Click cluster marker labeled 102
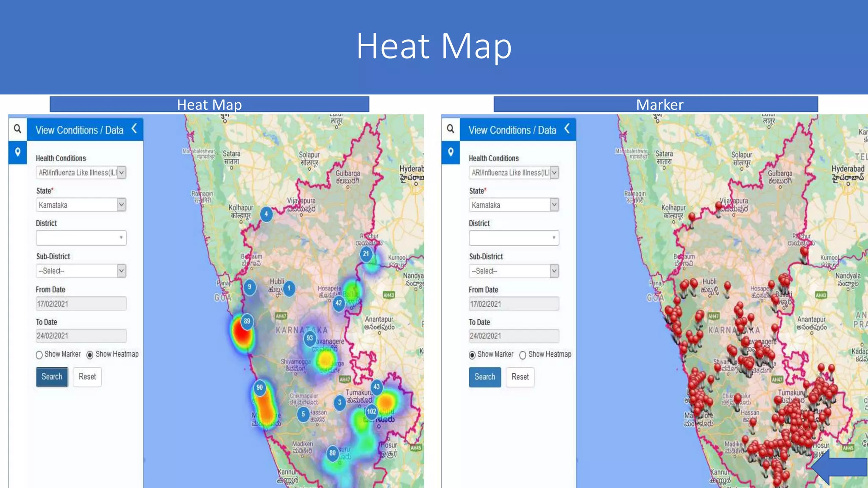868x488 pixels. click(372, 411)
